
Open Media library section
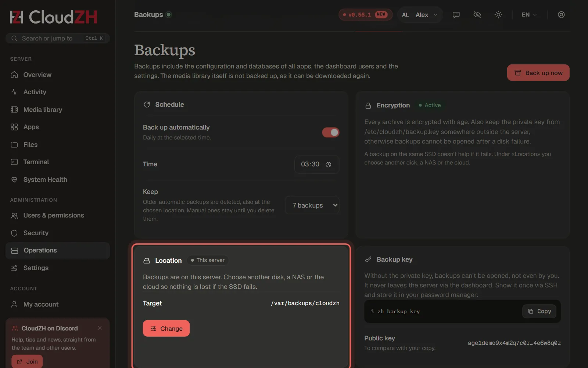pyautogui.click(x=58, y=110)
